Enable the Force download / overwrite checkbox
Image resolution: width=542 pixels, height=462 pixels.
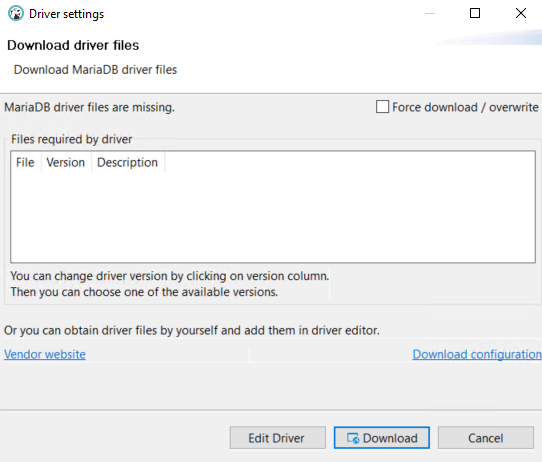coord(382,107)
